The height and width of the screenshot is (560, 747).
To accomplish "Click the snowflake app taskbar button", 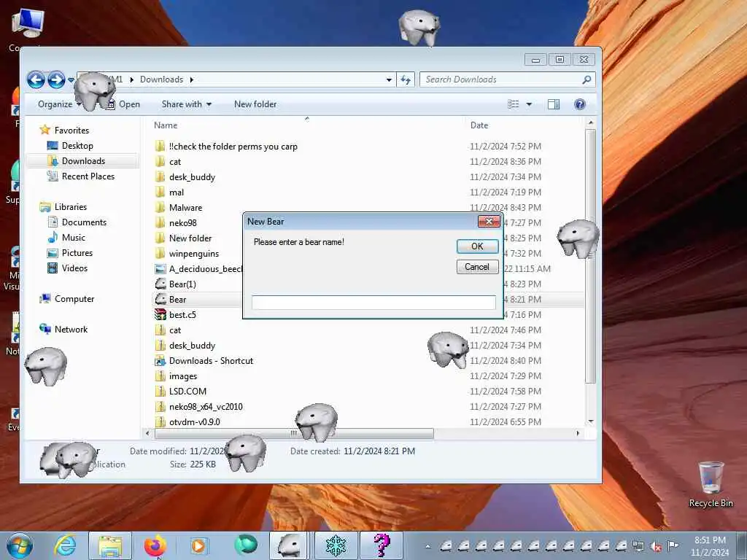I will coord(336,545).
